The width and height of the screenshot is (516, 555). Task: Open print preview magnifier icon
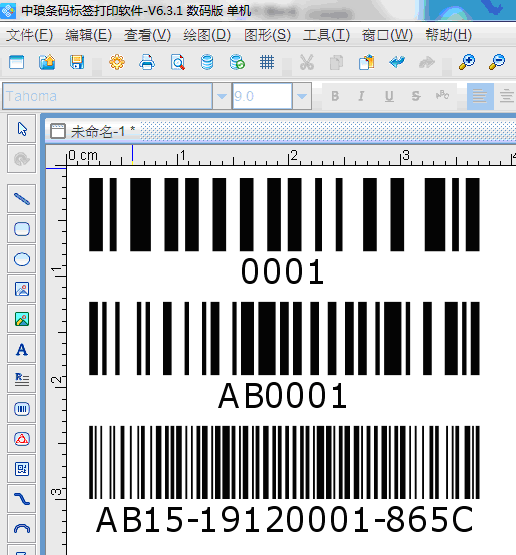tap(178, 63)
